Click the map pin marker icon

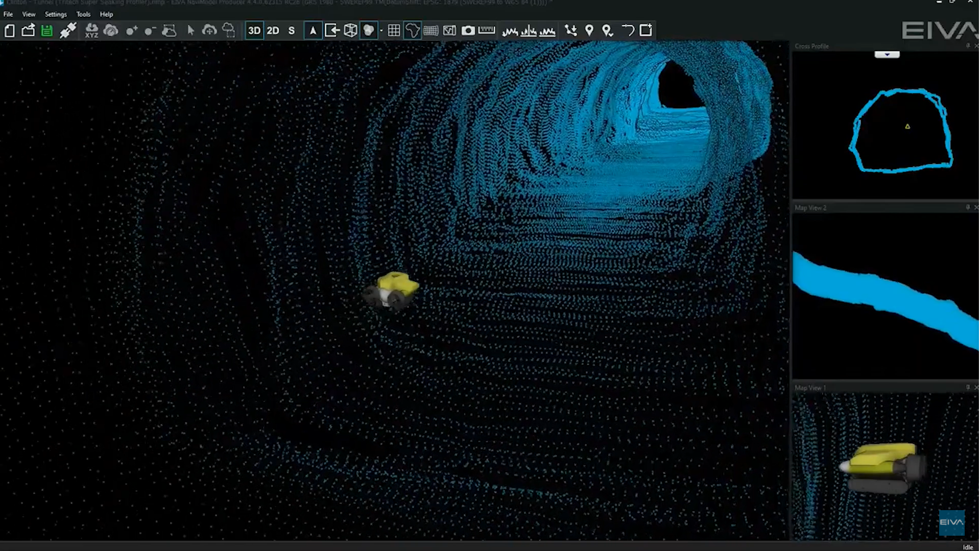point(589,31)
